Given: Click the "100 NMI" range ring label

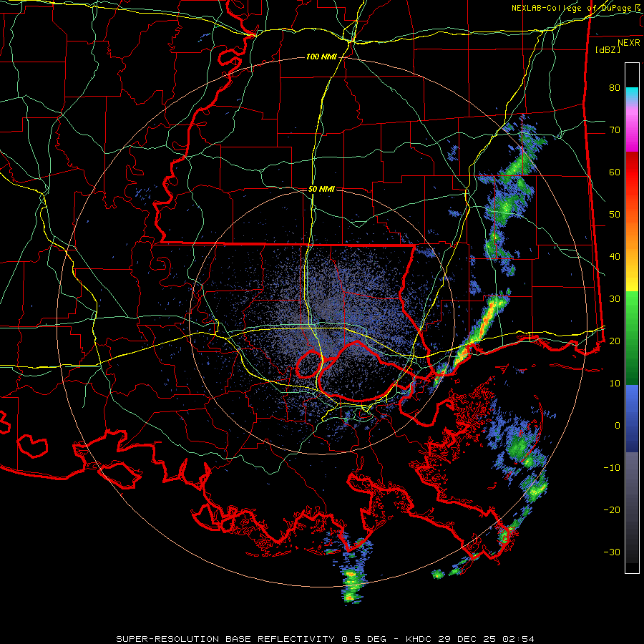Looking at the screenshot, I should tap(321, 57).
